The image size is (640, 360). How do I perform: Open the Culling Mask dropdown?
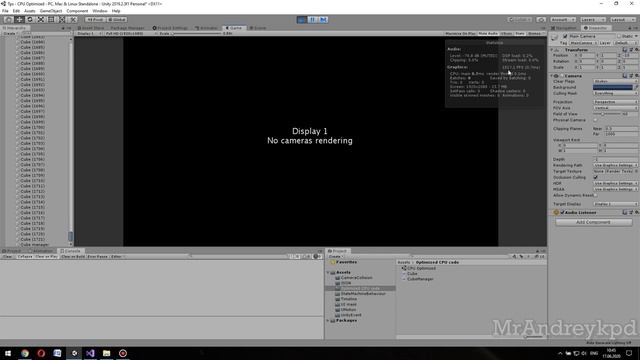pos(615,93)
